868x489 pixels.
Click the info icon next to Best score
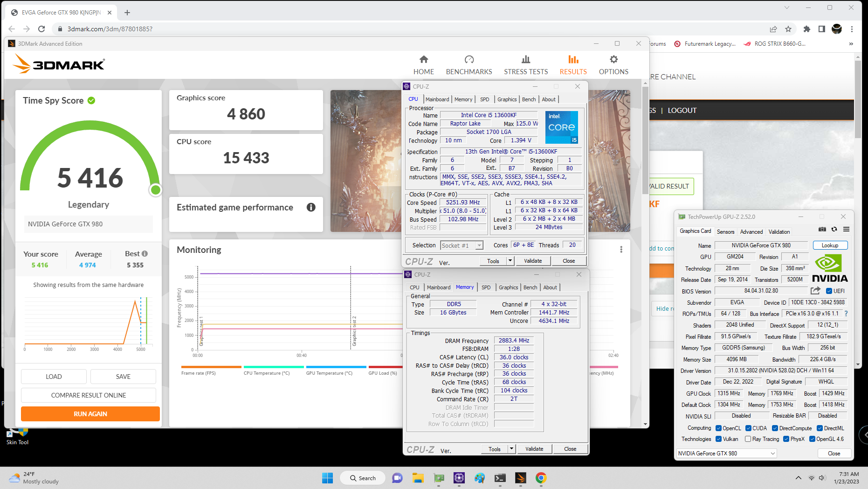pyautogui.click(x=145, y=253)
